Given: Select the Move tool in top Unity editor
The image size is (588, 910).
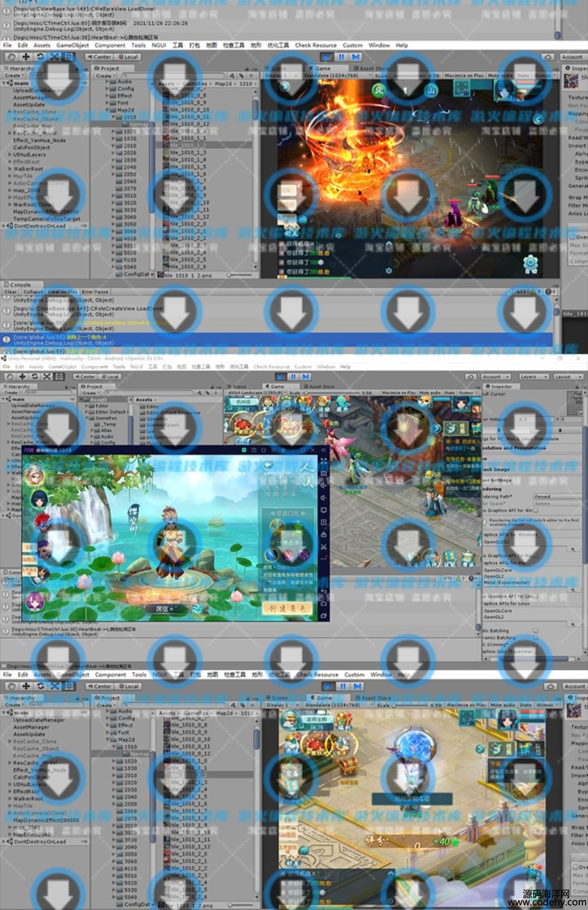Looking at the screenshot, I should 26,57.
